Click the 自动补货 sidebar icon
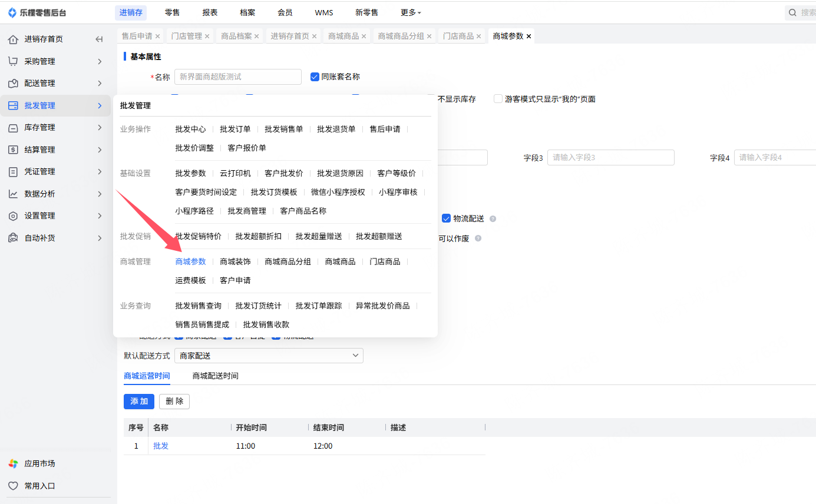 (x=13, y=238)
